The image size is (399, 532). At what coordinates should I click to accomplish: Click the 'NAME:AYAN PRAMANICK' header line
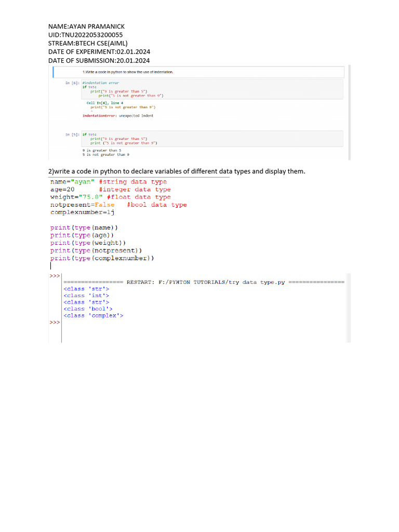[x=86, y=26]
